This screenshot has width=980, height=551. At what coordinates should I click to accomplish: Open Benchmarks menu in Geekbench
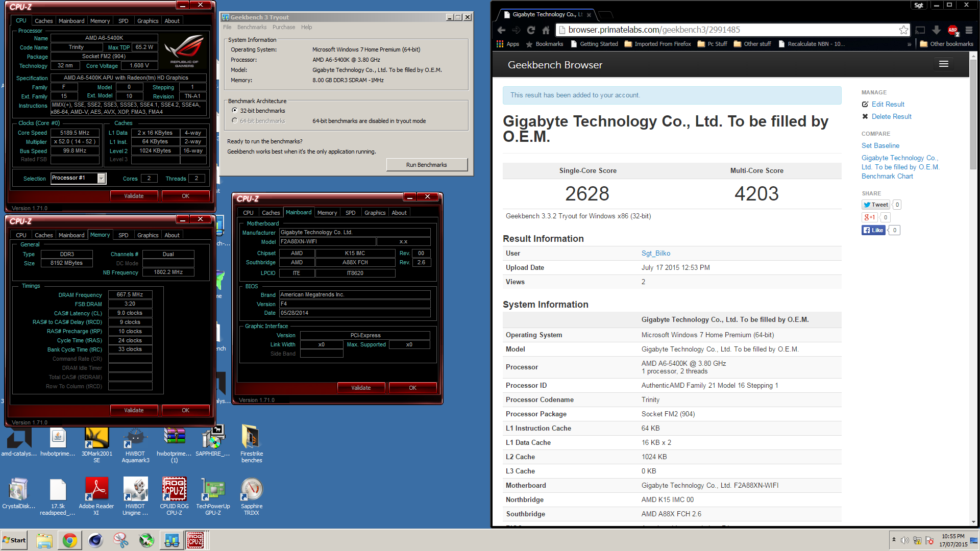click(x=252, y=27)
